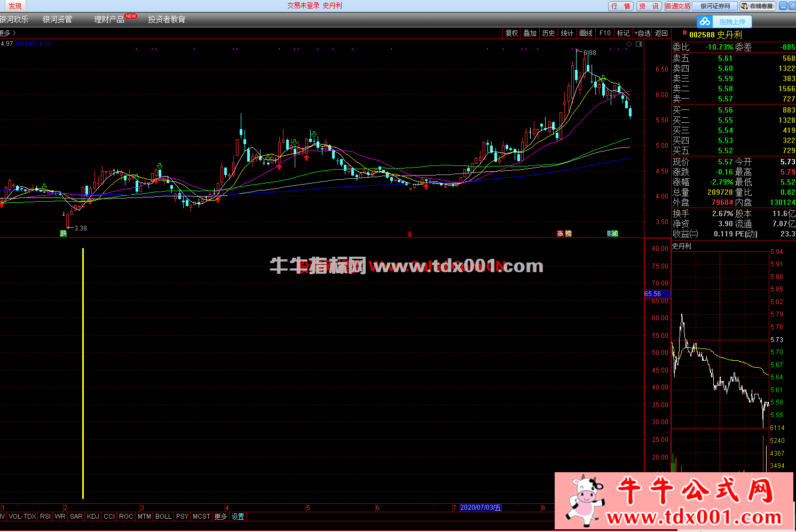796x532 pixels.
Task: Click 换手 value 2.67%
Action: pyautogui.click(x=722, y=213)
